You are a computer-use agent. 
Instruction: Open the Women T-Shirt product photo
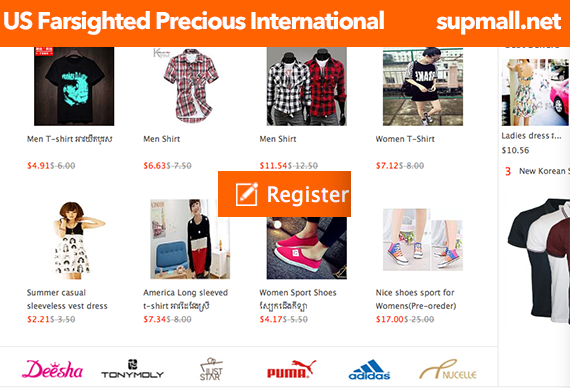click(423, 86)
